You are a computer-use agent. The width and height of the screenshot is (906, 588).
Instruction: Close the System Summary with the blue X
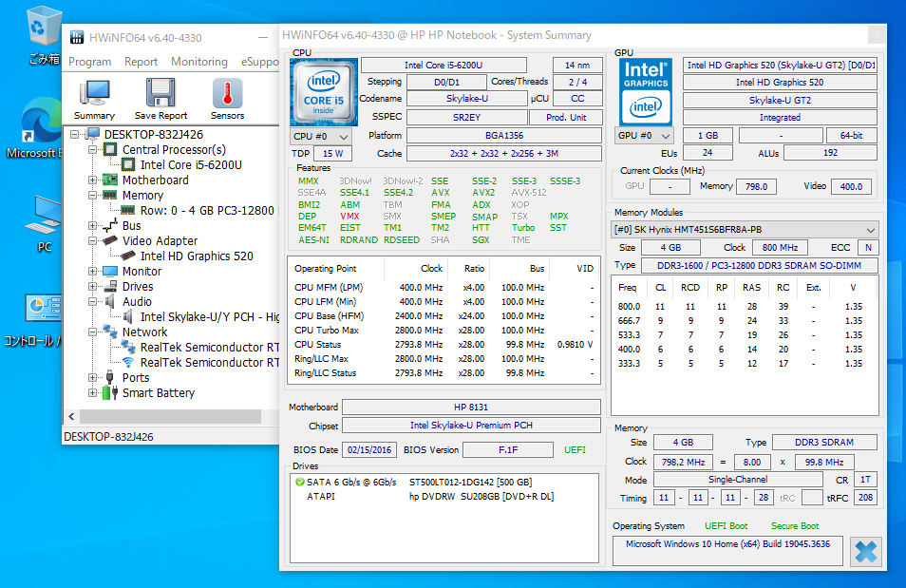pyautogui.click(x=864, y=551)
